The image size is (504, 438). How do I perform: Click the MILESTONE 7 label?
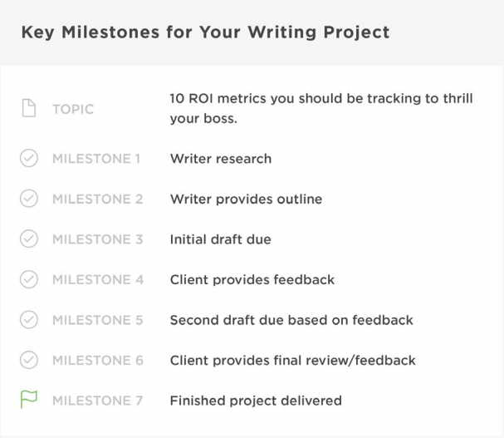pyautogui.click(x=97, y=401)
